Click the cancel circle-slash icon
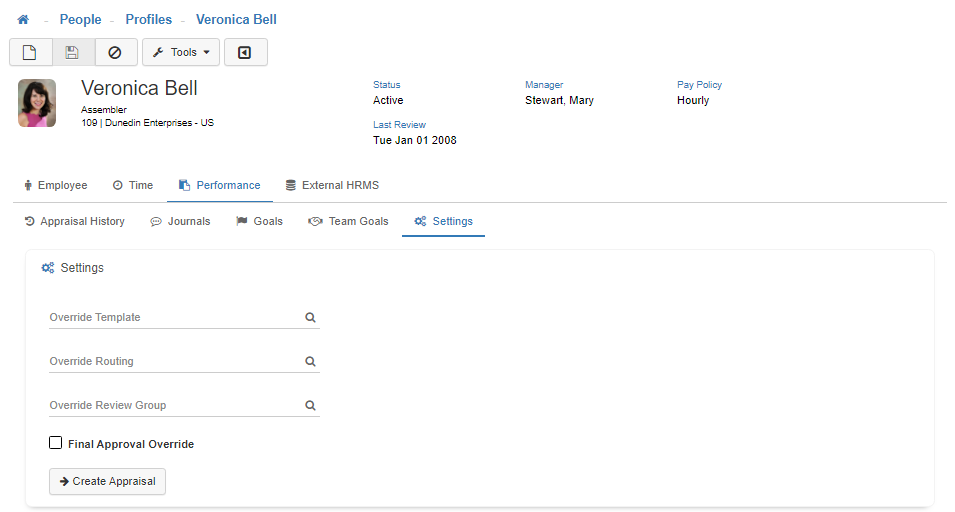 (x=116, y=52)
